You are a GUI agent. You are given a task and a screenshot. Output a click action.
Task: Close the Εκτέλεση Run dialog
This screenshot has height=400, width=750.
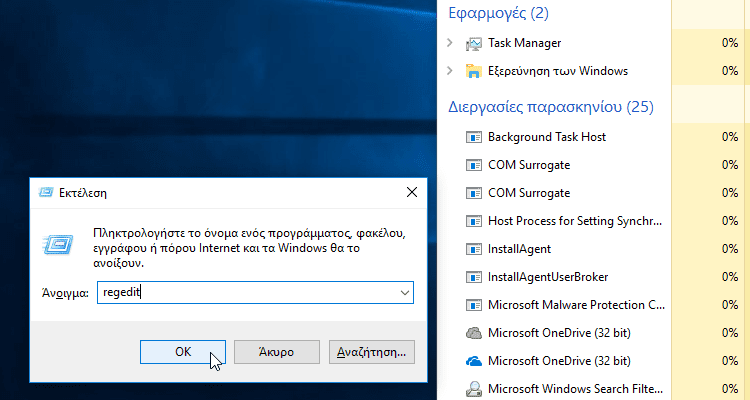[411, 192]
